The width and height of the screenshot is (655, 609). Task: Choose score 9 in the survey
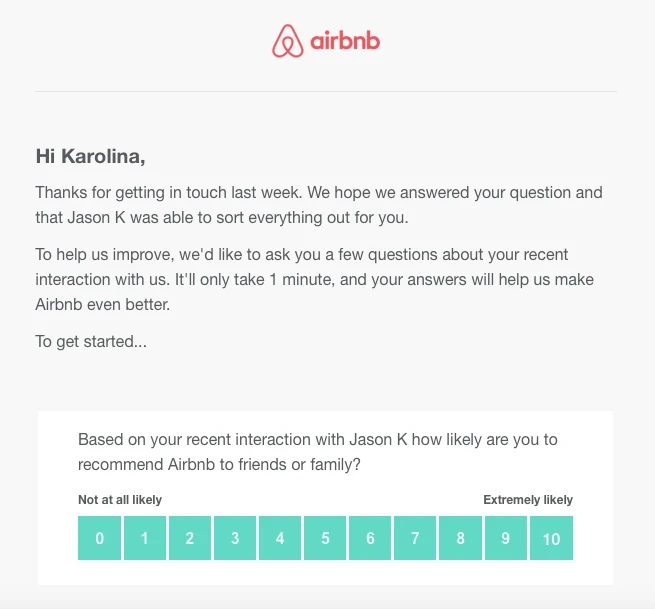[506, 538]
